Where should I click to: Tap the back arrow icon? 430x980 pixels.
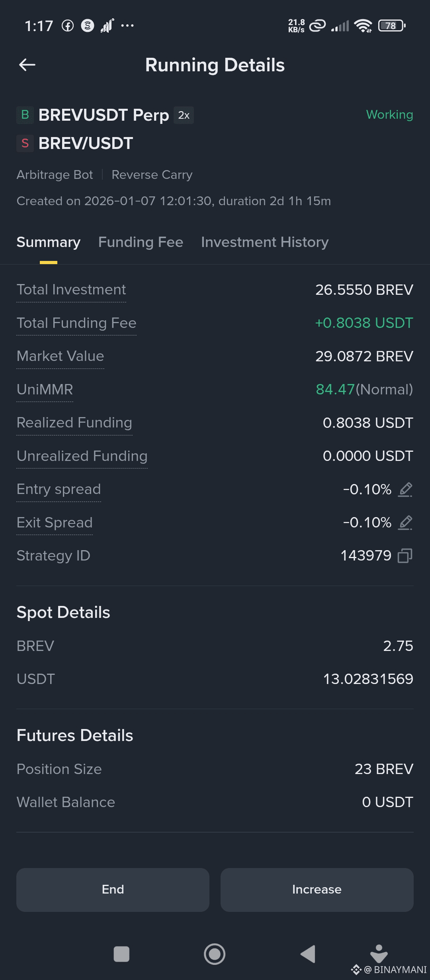point(27,65)
